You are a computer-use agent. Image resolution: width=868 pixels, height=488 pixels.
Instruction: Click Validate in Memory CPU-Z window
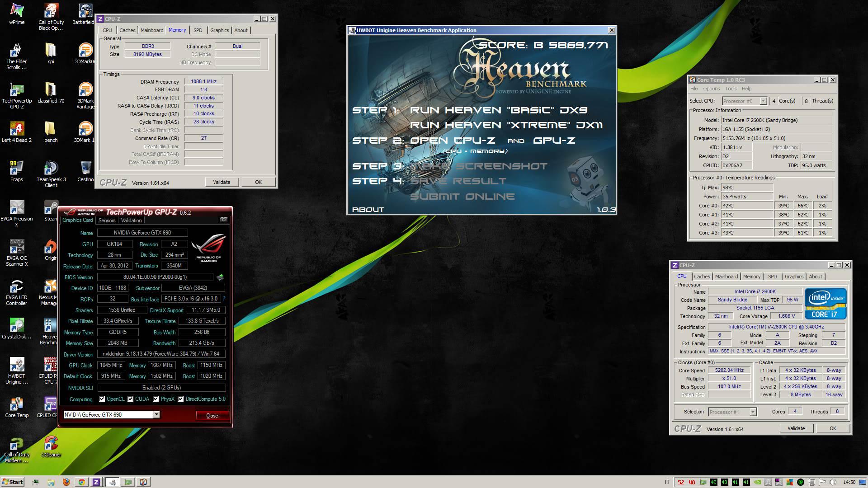pyautogui.click(x=222, y=182)
